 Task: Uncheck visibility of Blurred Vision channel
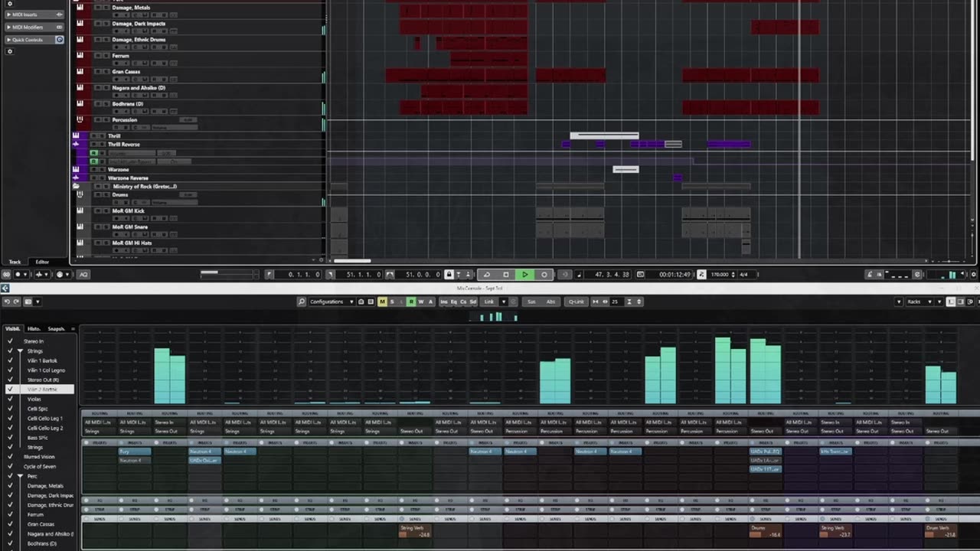pyautogui.click(x=10, y=457)
